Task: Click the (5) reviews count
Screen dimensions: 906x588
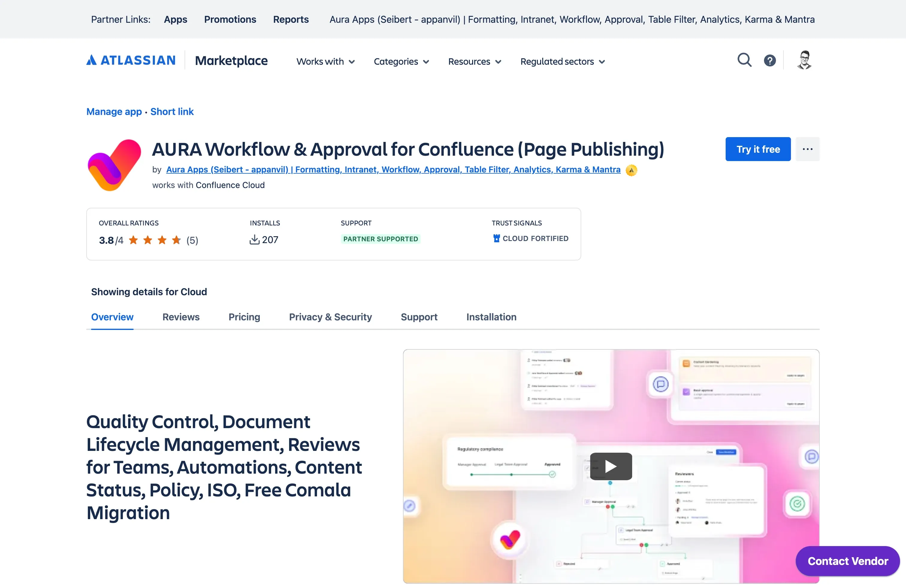Action: pyautogui.click(x=192, y=240)
